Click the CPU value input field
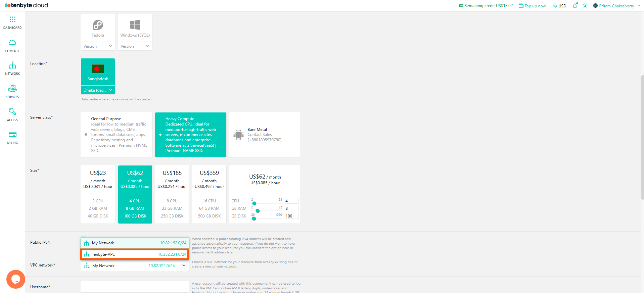 [291, 201]
